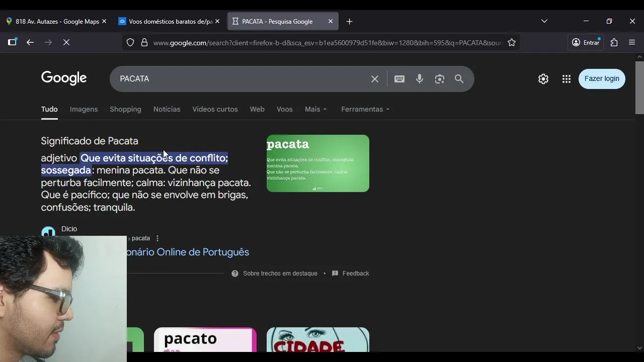This screenshot has width=644, height=362.
Task: Open Google quick settings gear
Action: (x=543, y=79)
